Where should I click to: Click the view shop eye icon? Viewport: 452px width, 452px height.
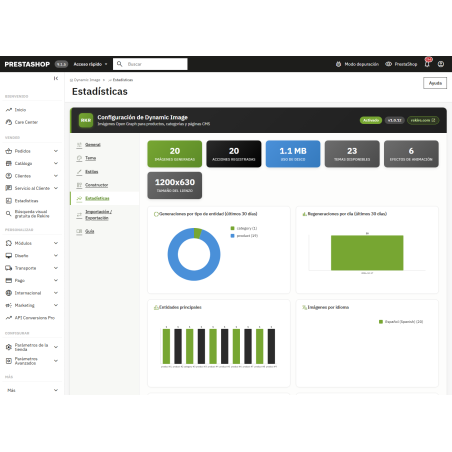[388, 64]
